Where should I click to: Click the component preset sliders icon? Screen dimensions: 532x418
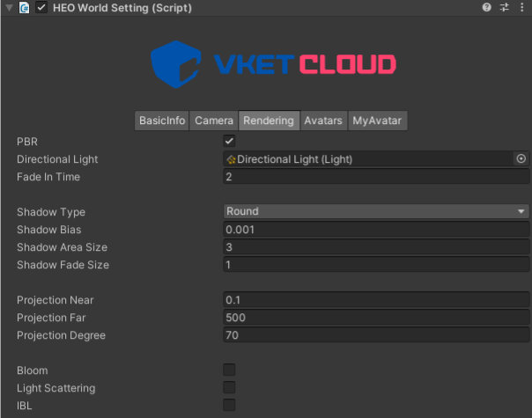505,8
